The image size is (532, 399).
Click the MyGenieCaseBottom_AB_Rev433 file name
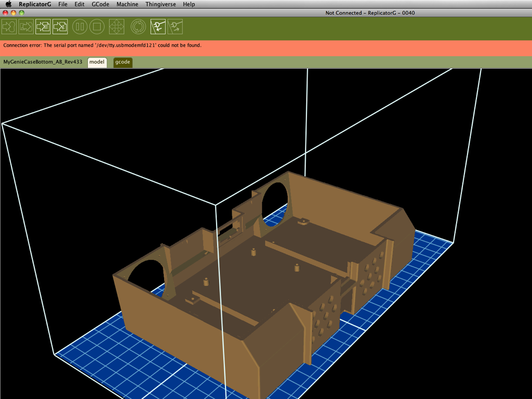(43, 62)
